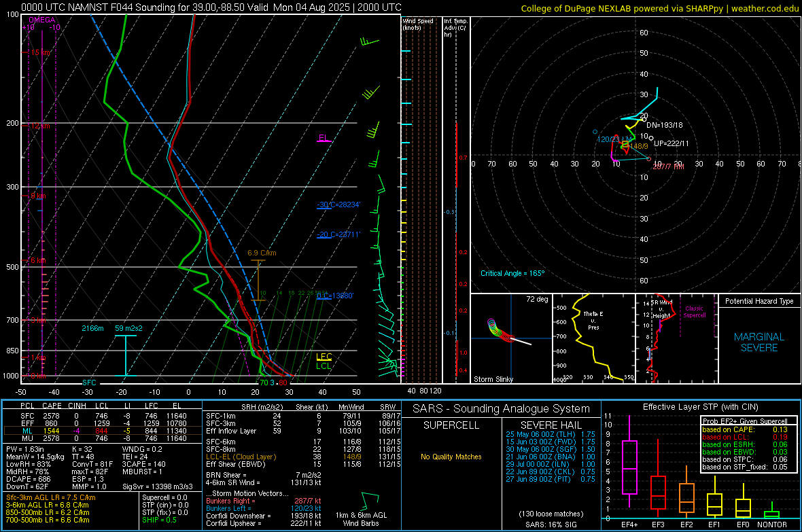Image resolution: width=802 pixels, height=532 pixels.
Task: Select the MARGINAL SEVERE hazard text
Action: tap(759, 342)
